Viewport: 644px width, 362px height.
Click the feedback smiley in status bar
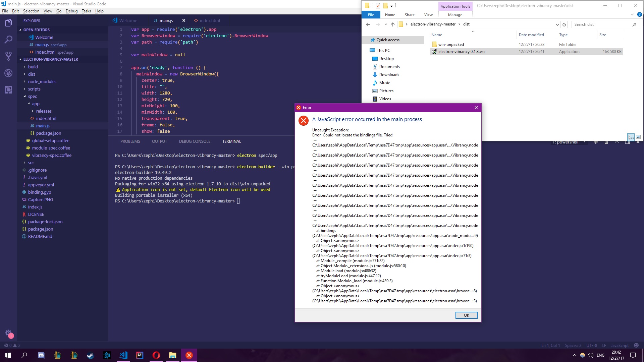[636, 345]
